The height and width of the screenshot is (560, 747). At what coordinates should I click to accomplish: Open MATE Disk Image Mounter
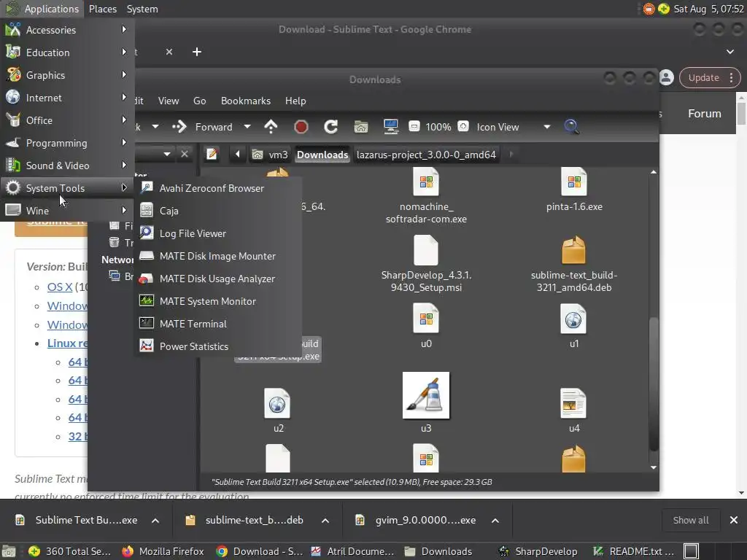point(218,256)
